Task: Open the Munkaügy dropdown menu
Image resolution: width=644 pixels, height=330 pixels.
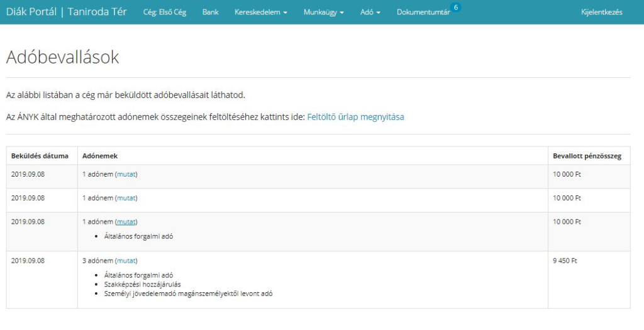Action: [323, 12]
